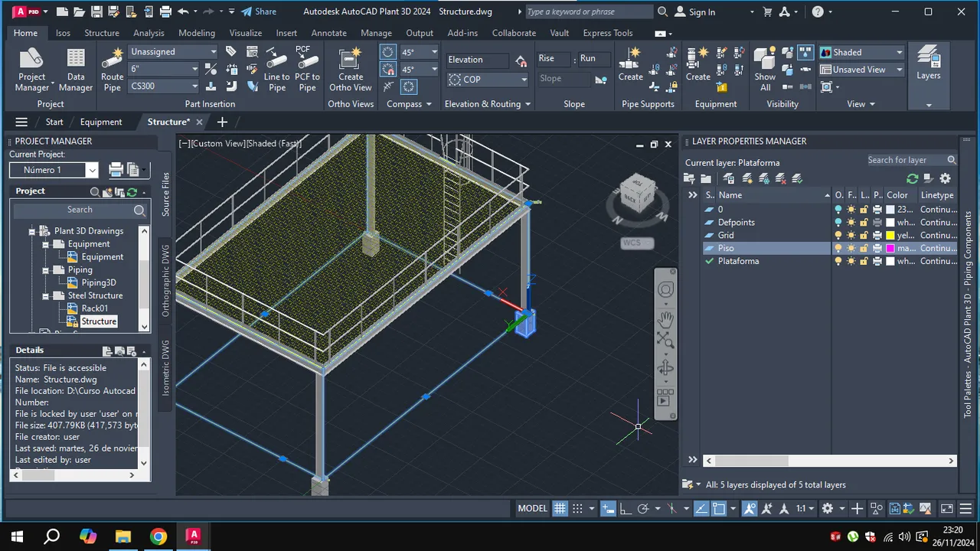Click the Create Ortho View icon

351,70
